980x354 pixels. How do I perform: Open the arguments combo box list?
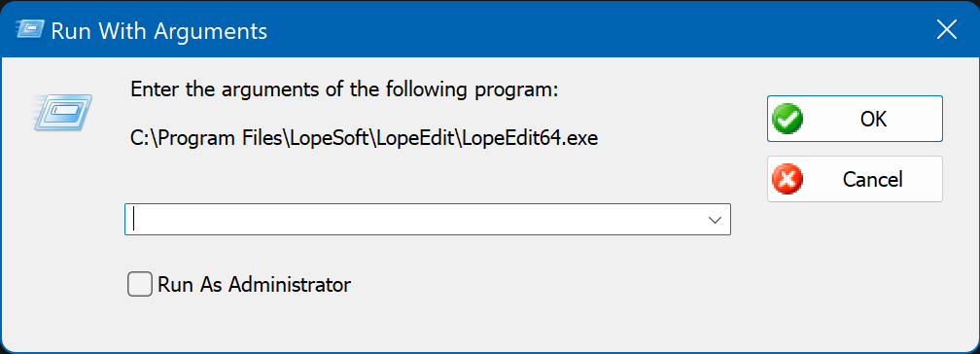pos(715,220)
